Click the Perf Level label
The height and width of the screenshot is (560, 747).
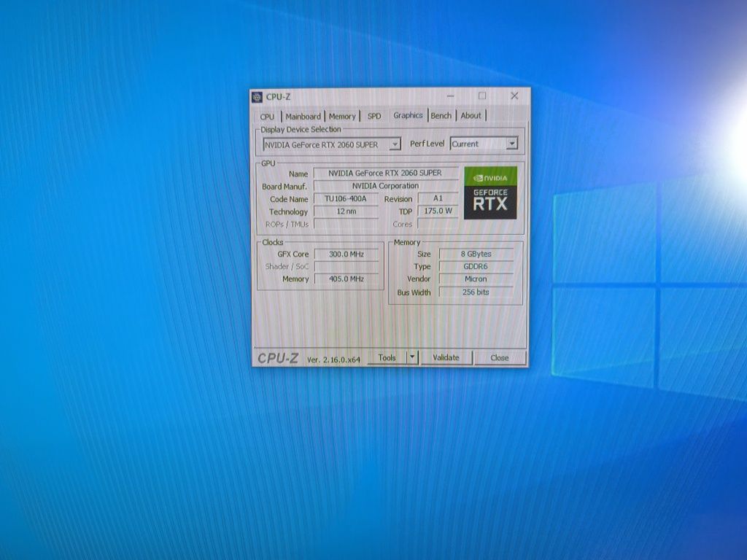(427, 144)
